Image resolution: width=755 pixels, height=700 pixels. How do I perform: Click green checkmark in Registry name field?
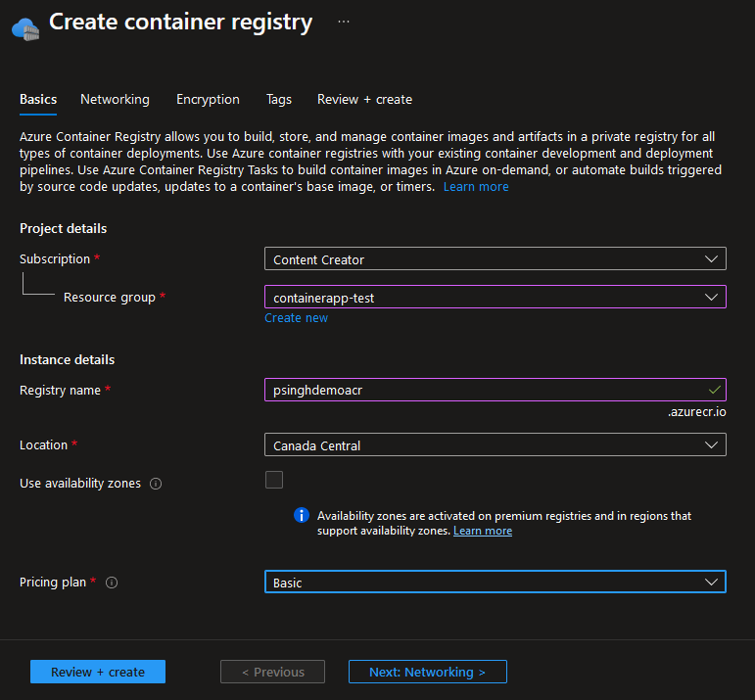tap(715, 390)
